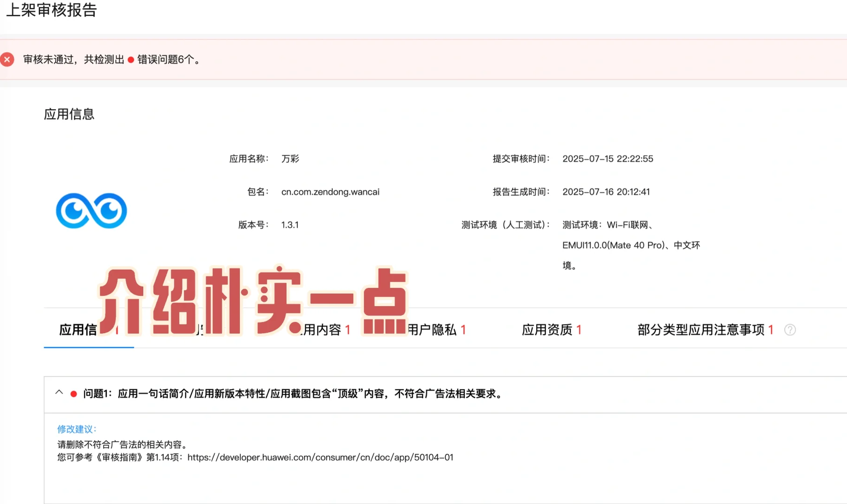Screen dimensions: 847x504
Task: Click the red dot before 错误问题6个 text
Action: pos(132,60)
